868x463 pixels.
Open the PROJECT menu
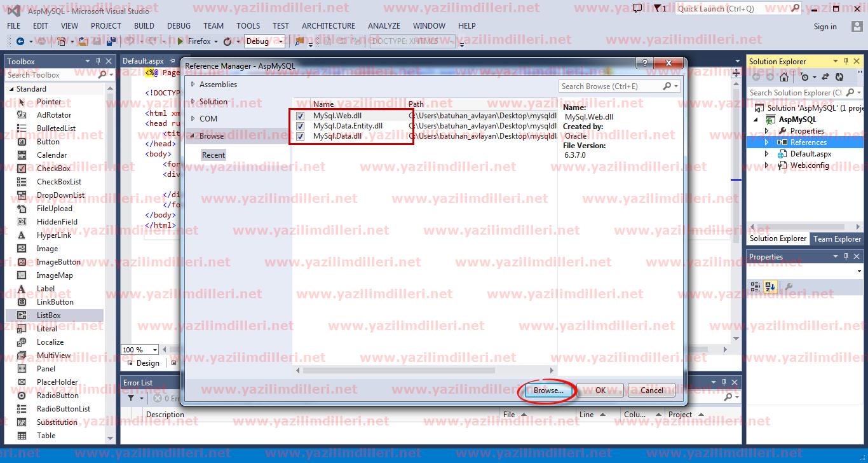(x=105, y=26)
